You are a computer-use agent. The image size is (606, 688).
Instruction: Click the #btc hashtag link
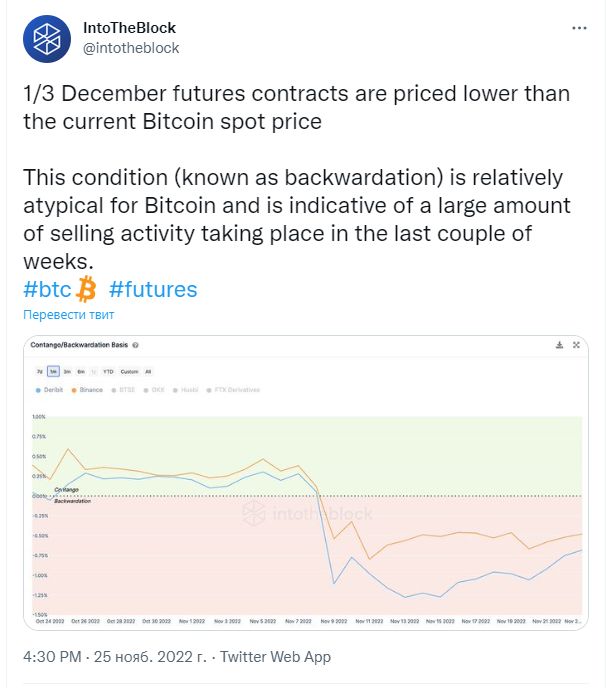click(x=48, y=290)
